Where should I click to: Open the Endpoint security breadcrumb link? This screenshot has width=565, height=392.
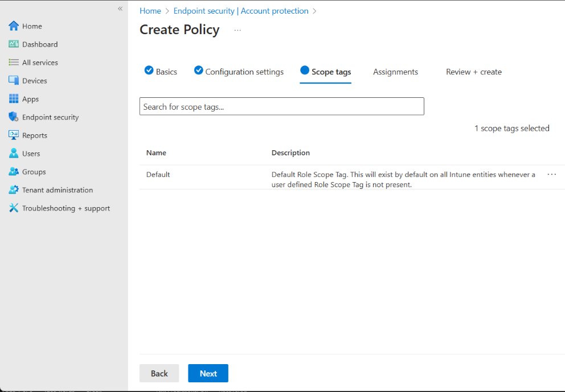pyautogui.click(x=204, y=10)
